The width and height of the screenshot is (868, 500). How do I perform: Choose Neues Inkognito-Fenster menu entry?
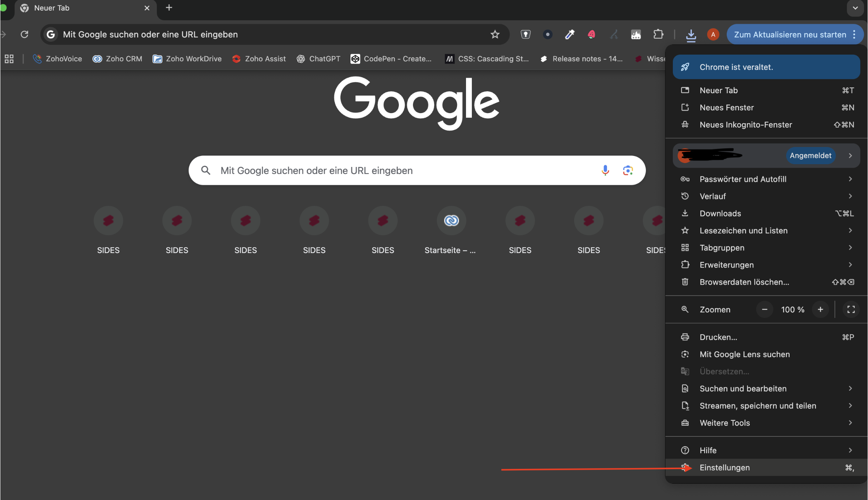745,125
